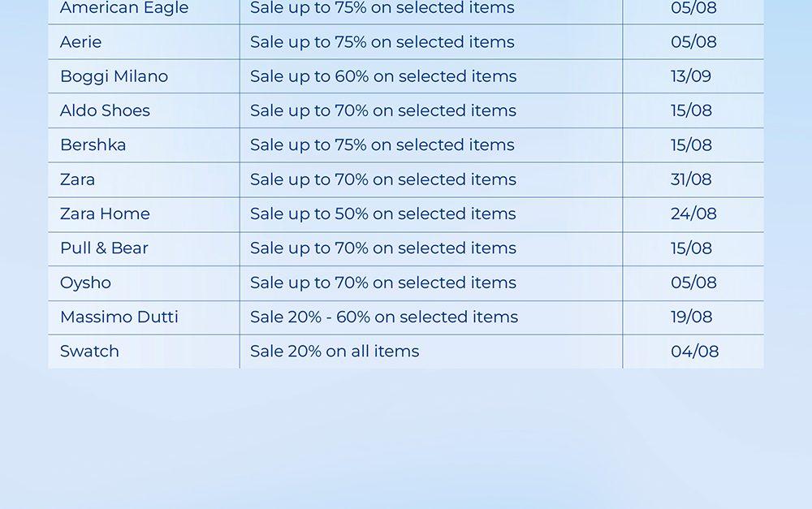Select the Aerie row brand cell
This screenshot has height=509, width=812.
point(81,42)
